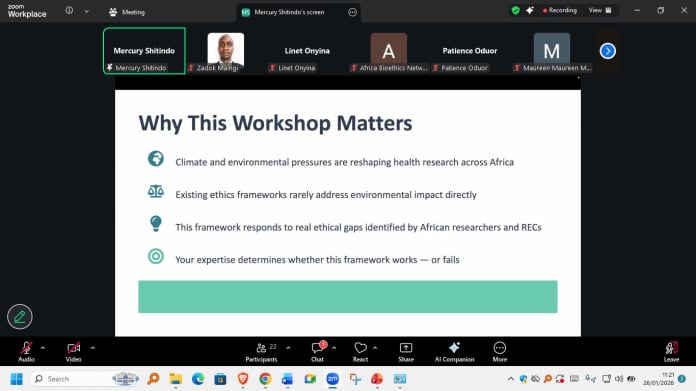Image resolution: width=696 pixels, height=391 pixels.
Task: Select Maureen participant tile
Action: click(x=552, y=51)
